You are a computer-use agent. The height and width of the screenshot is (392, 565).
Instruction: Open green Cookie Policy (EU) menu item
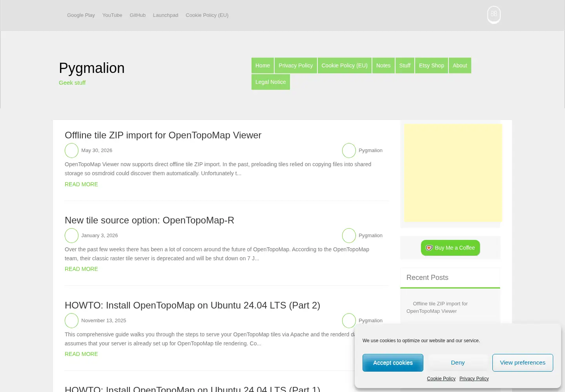[344, 65]
